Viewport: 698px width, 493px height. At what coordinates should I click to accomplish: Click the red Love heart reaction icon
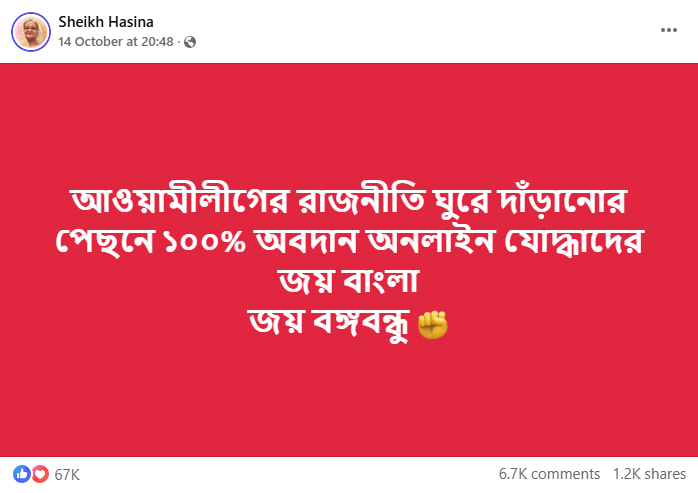click(39, 473)
